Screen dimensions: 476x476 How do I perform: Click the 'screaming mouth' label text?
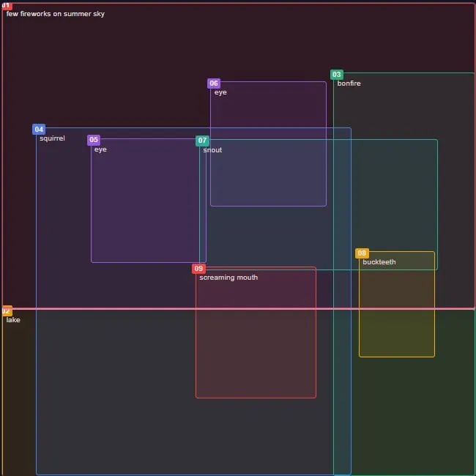(x=228, y=278)
